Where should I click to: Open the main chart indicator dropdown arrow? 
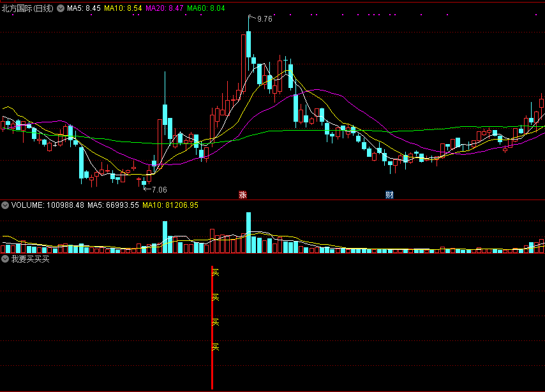point(61,8)
